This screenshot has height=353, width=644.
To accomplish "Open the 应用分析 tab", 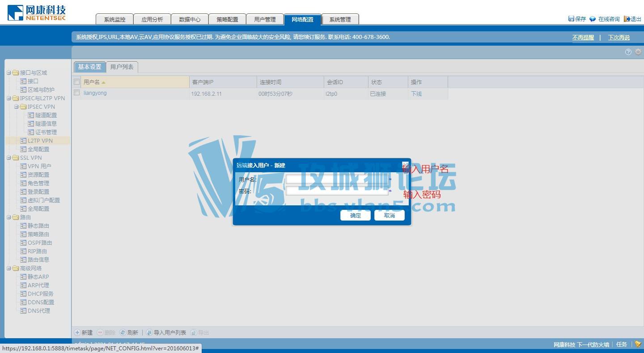I will pyautogui.click(x=152, y=19).
